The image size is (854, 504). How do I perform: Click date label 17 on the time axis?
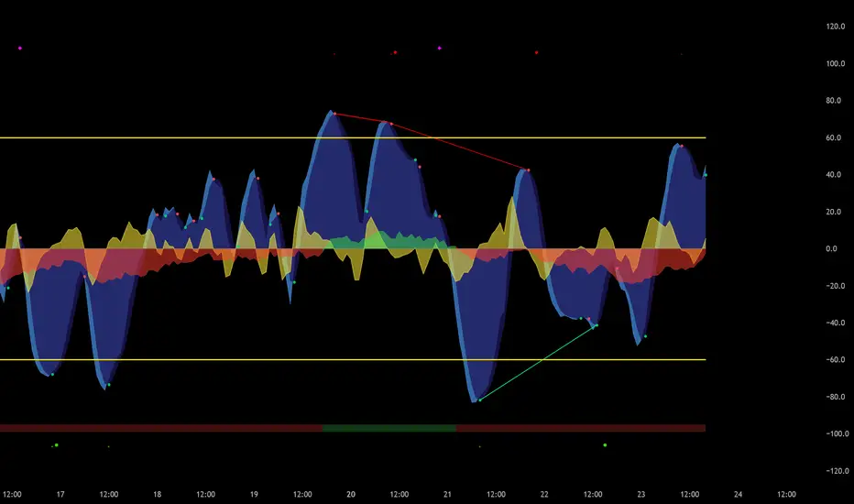coord(60,493)
